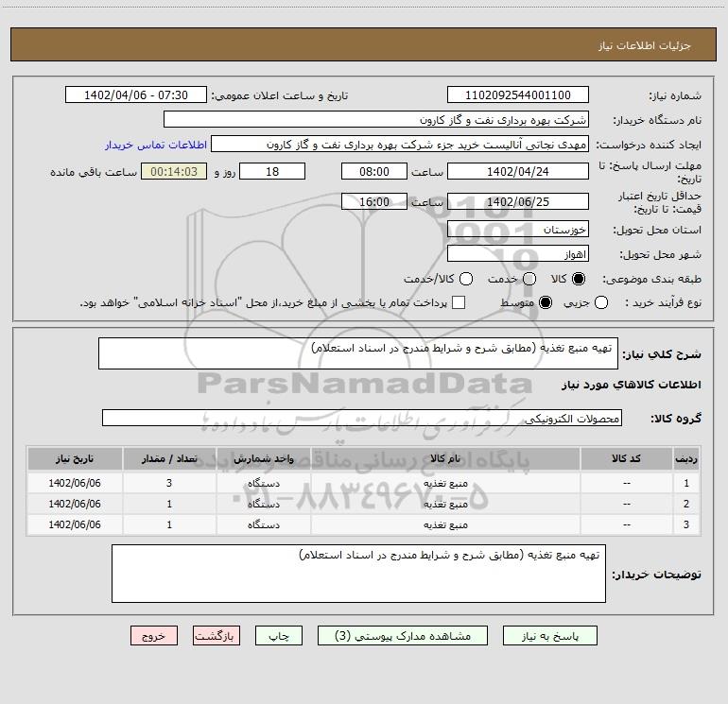Click the response deadline date 1402/04/24
The height and width of the screenshot is (704, 728).
(518, 171)
